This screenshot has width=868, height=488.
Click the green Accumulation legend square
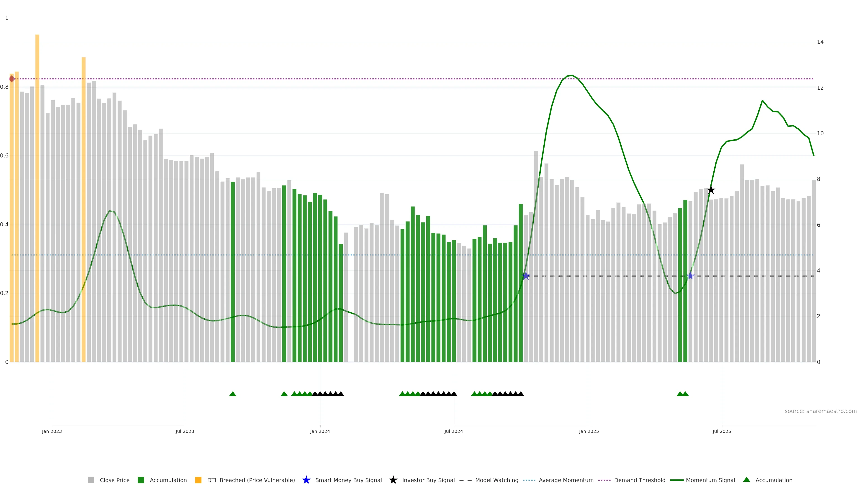pos(141,480)
